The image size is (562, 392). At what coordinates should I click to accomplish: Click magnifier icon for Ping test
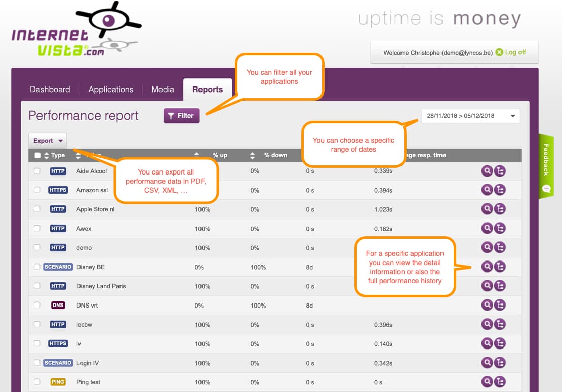pos(487,382)
